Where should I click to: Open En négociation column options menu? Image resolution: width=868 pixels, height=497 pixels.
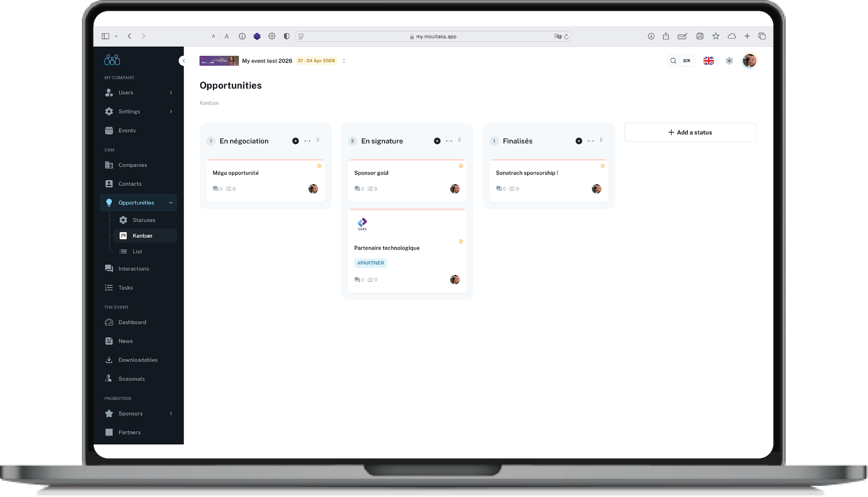[x=307, y=141]
